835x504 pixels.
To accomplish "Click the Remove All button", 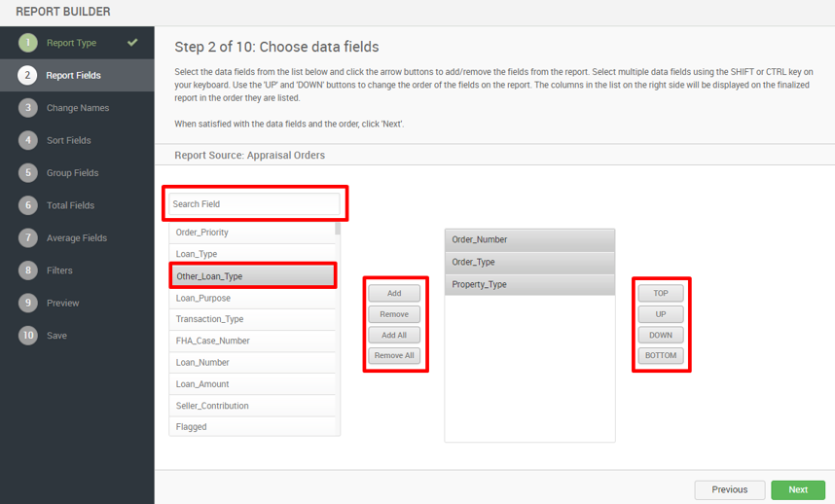I will [394, 355].
